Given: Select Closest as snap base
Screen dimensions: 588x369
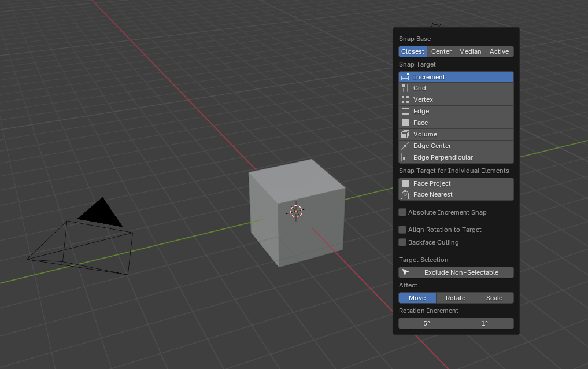Looking at the screenshot, I should (412, 51).
